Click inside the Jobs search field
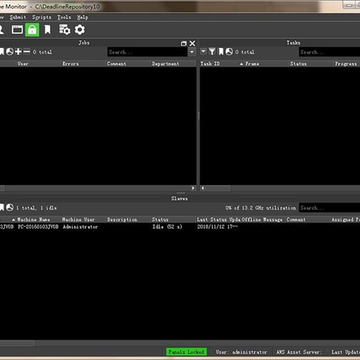 tap(147, 52)
